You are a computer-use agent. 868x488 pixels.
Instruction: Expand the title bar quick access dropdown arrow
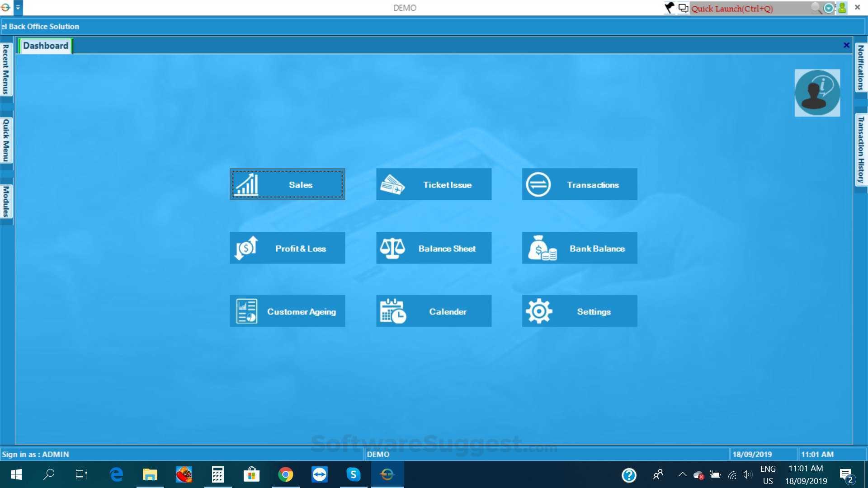18,7
